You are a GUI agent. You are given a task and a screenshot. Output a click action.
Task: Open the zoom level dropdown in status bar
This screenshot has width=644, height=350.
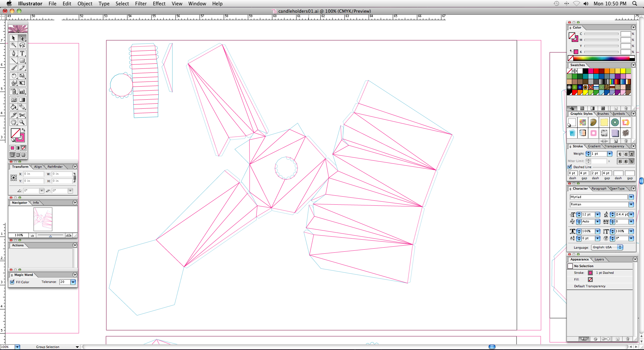(x=17, y=347)
